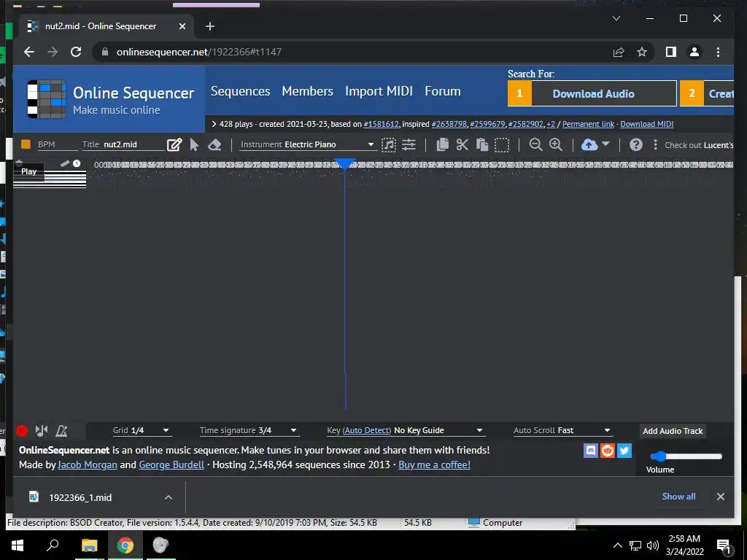The height and width of the screenshot is (560, 747).
Task: Click the Auto Detect key link
Action: point(367,430)
